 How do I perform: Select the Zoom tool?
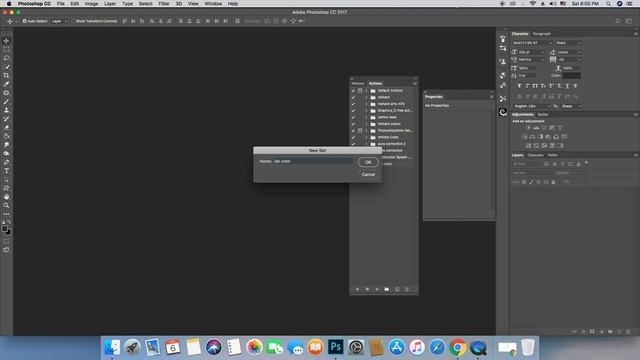click(6, 205)
